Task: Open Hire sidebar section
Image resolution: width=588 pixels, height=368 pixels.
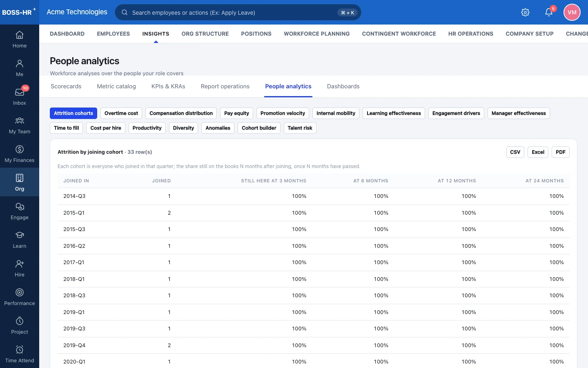Action: pyautogui.click(x=20, y=268)
